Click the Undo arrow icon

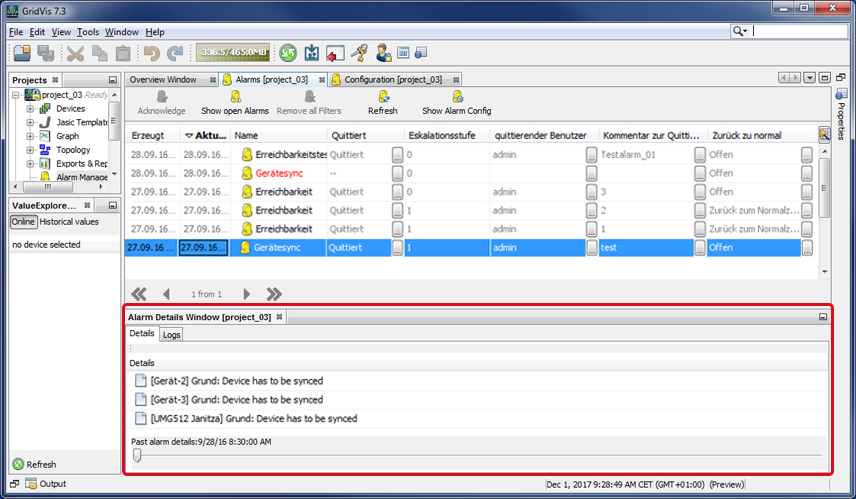tap(151, 53)
